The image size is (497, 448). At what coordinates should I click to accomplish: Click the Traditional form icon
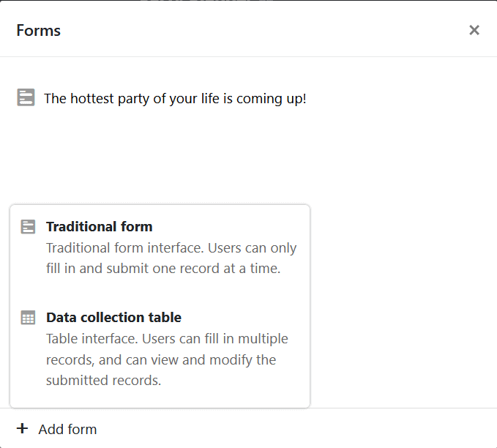tap(28, 227)
